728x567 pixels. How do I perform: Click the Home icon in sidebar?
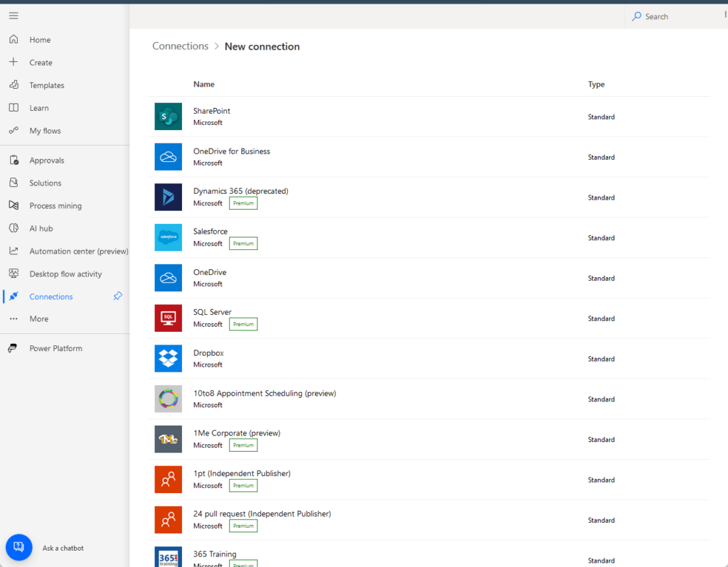point(14,40)
